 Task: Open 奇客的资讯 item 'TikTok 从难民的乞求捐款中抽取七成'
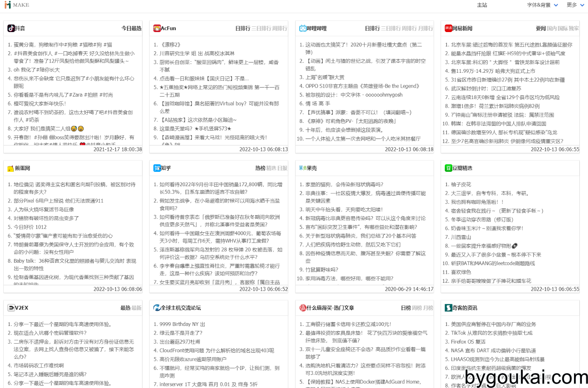[x=492, y=333]
